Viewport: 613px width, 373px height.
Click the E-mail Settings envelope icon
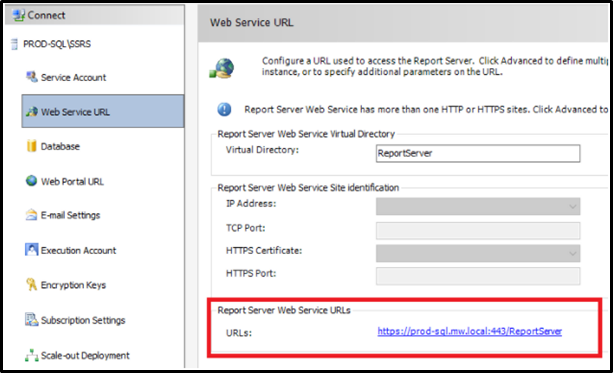click(31, 215)
